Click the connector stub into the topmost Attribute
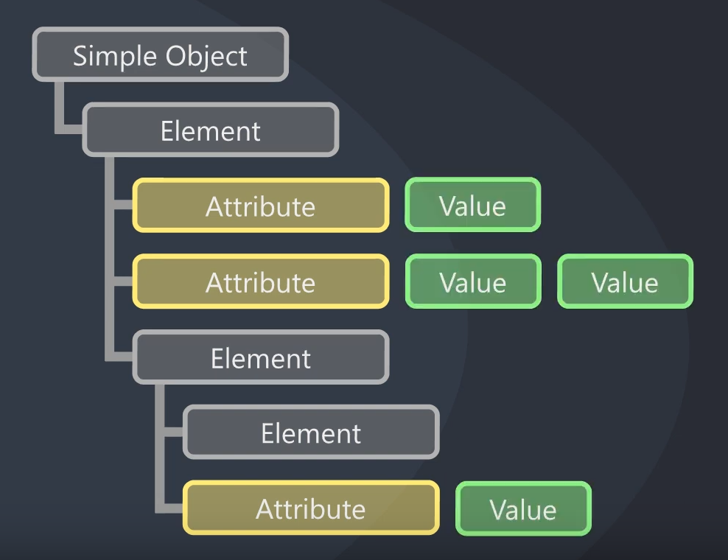Viewport: 728px width, 560px height. (124, 205)
